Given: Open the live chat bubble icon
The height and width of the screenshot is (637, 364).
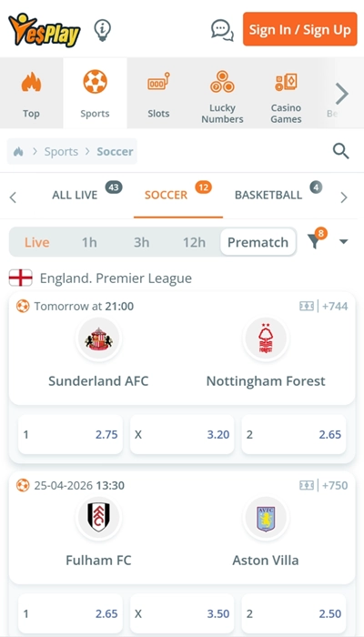Looking at the screenshot, I should (x=222, y=30).
